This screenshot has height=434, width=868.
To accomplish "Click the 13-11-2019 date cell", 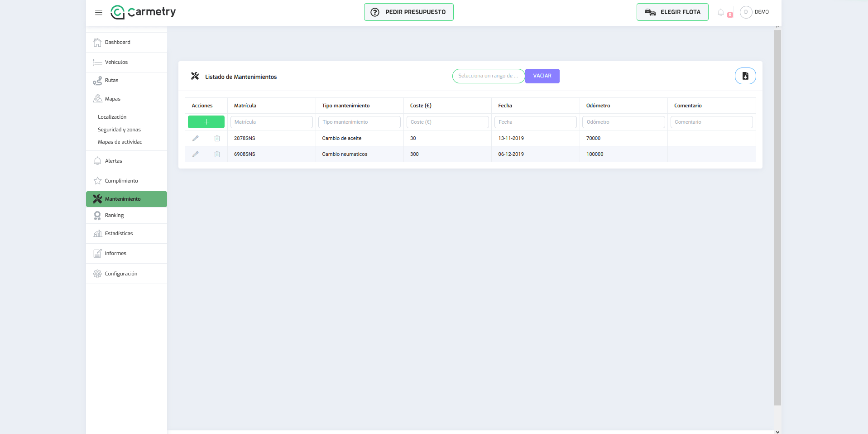I will pyautogui.click(x=536, y=138).
